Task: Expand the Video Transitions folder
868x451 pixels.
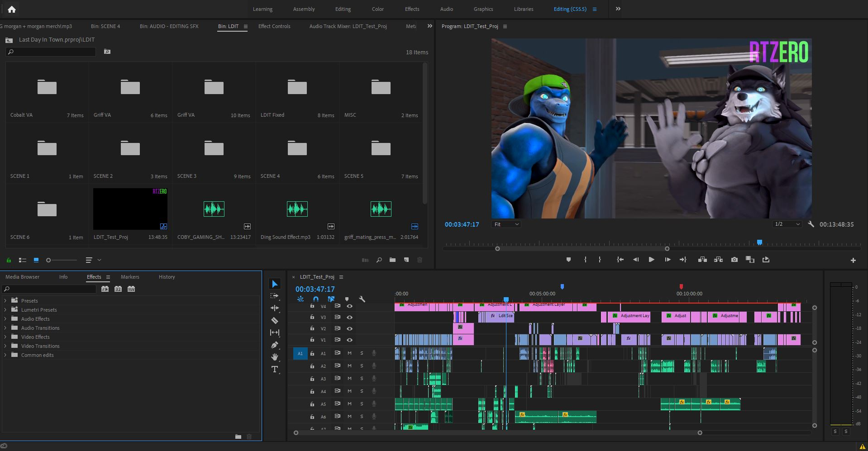Action: pyautogui.click(x=5, y=346)
